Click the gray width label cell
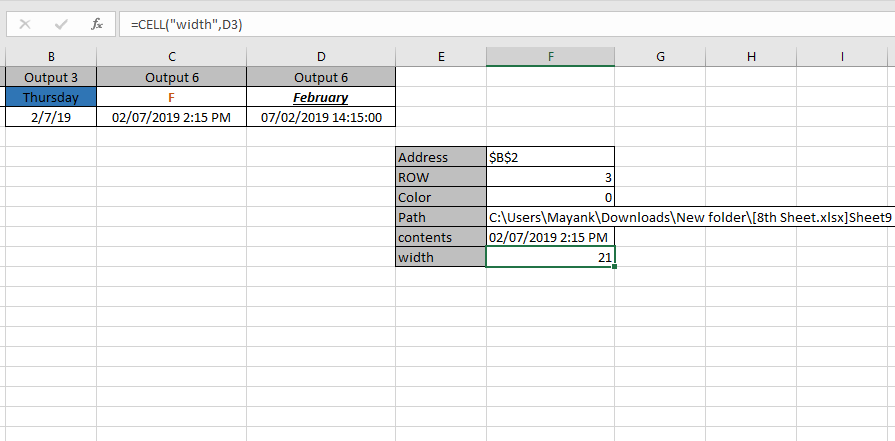This screenshot has width=895, height=441. click(441, 257)
